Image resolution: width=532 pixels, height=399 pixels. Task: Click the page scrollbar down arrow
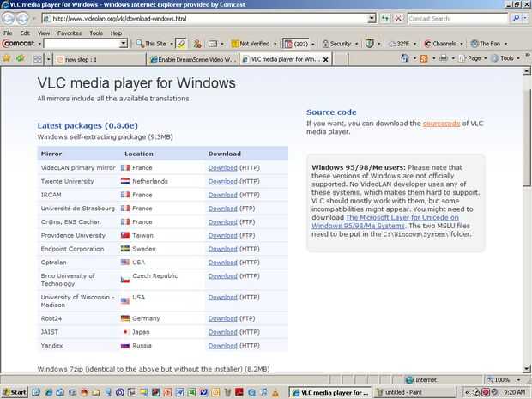point(527,368)
